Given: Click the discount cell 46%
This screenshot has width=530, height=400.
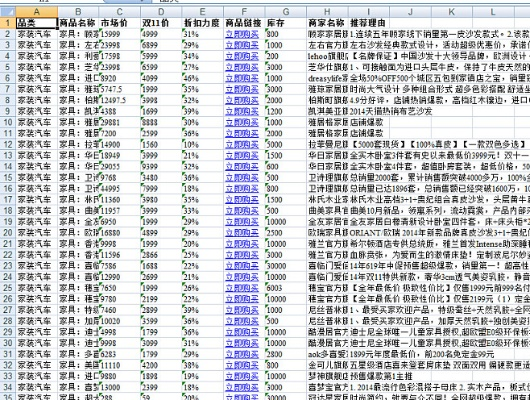Looking at the screenshot, I should (x=202, y=78).
